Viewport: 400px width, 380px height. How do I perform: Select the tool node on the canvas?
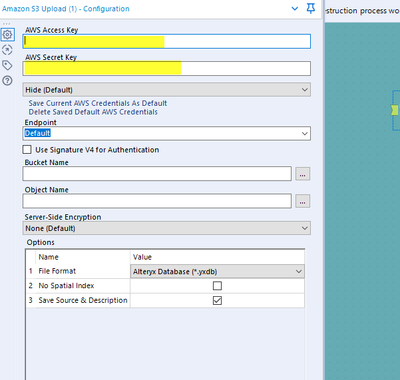(395, 110)
